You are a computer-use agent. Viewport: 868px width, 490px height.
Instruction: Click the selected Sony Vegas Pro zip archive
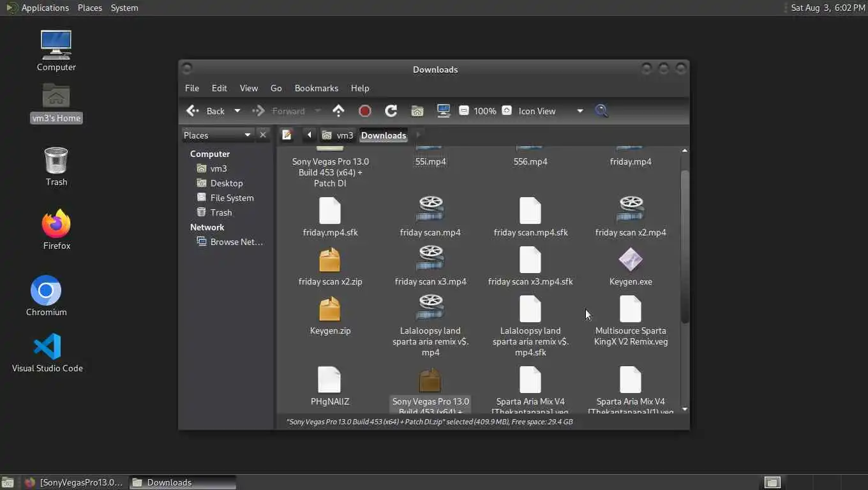coord(430,380)
